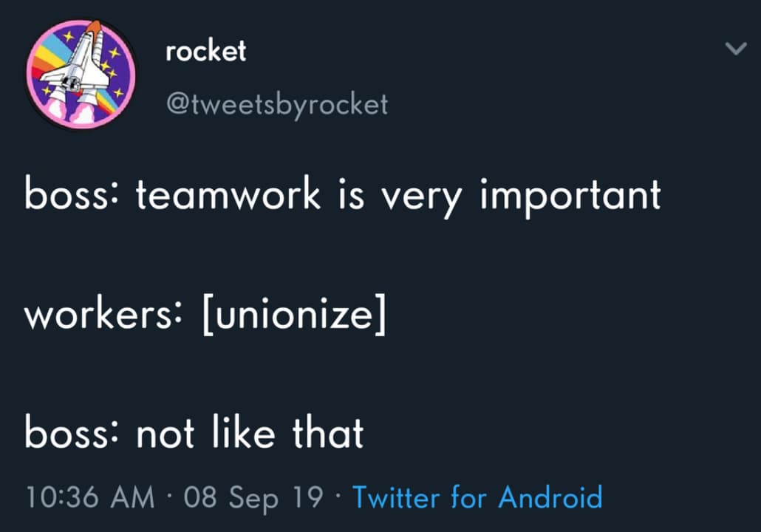Click the 10:36 AM timestamp
The width and height of the screenshot is (761, 532).
click(x=90, y=497)
